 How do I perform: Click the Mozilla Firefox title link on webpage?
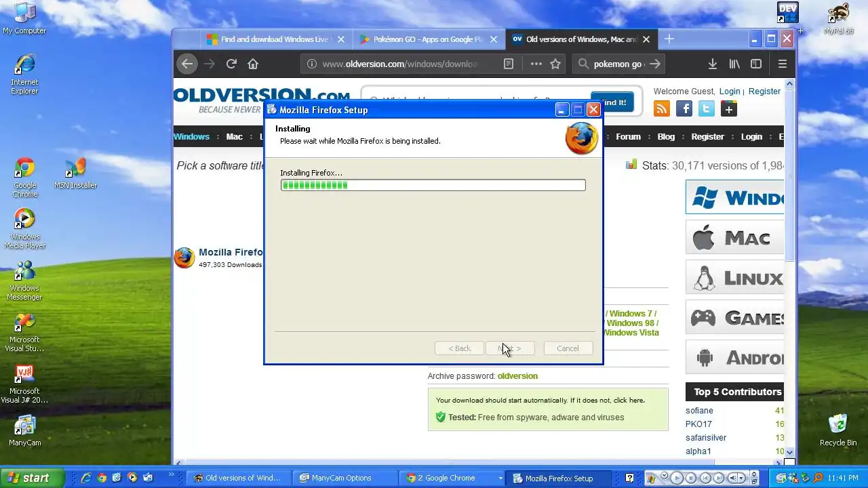(231, 252)
